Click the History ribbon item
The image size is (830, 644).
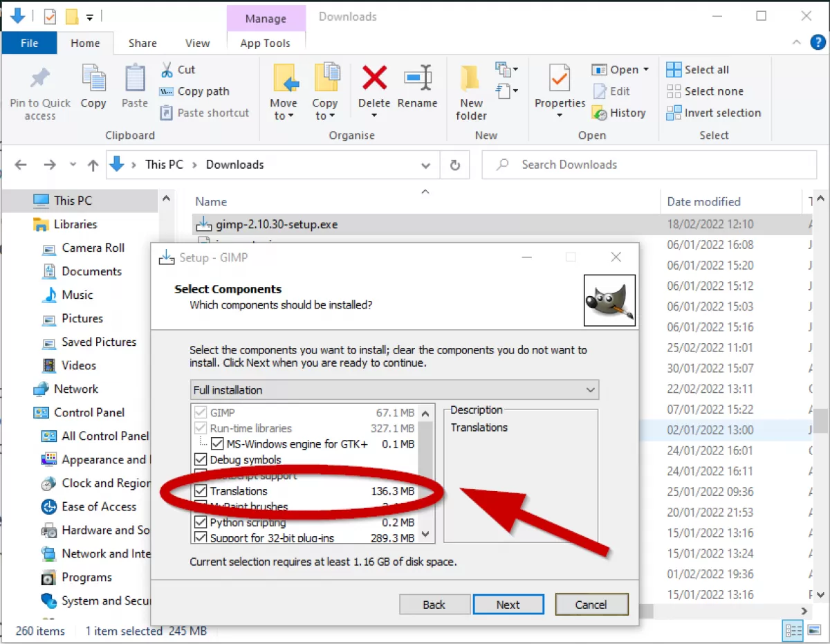620,113
